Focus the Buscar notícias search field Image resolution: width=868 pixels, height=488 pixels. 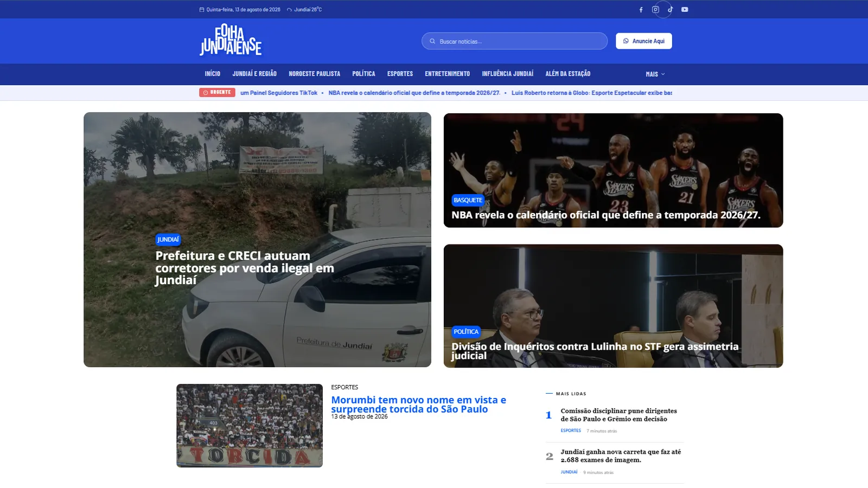coord(514,41)
